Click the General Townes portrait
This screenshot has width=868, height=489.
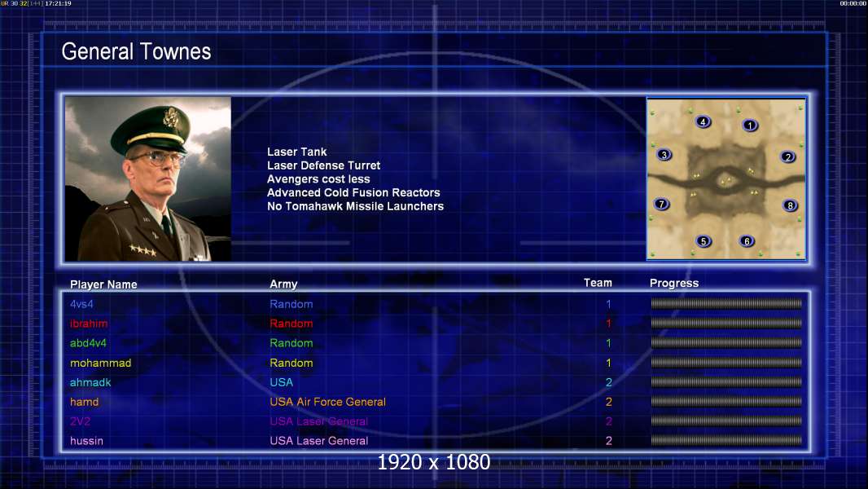click(x=148, y=178)
